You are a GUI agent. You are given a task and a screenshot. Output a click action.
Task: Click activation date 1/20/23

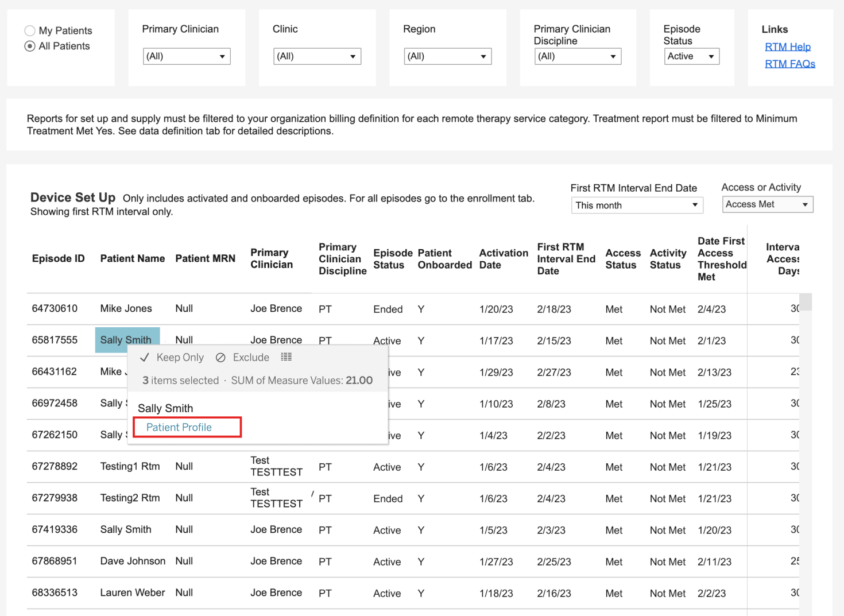[496, 309]
